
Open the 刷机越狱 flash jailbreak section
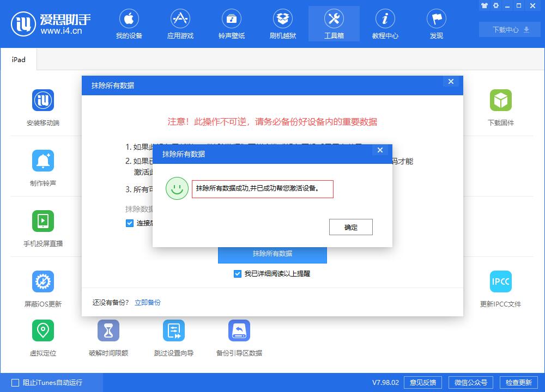283,23
